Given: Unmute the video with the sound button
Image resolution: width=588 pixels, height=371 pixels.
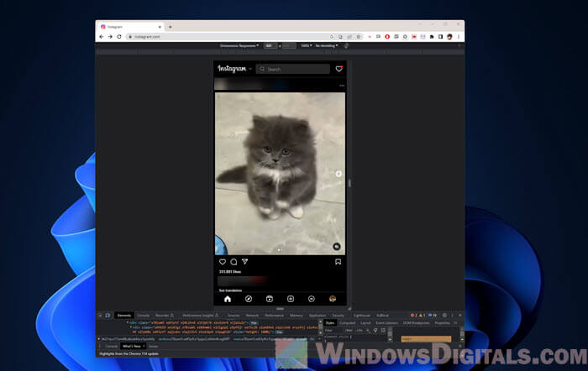Looking at the screenshot, I should tap(336, 247).
